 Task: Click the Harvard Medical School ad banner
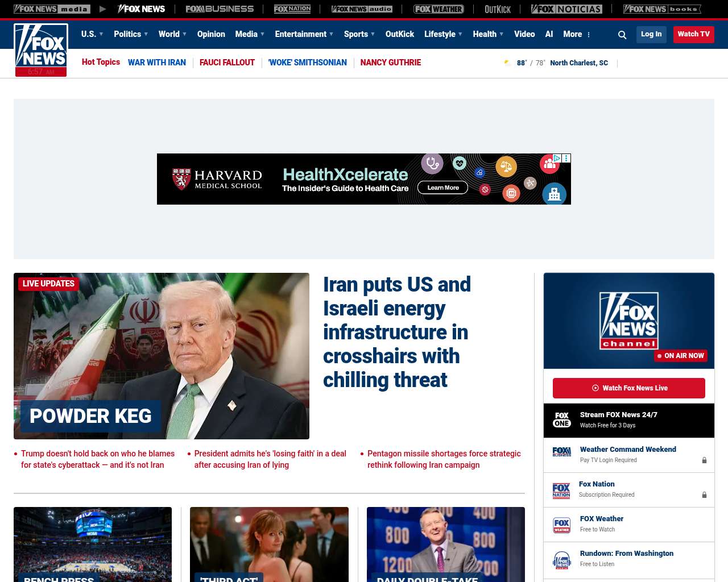[364, 179]
